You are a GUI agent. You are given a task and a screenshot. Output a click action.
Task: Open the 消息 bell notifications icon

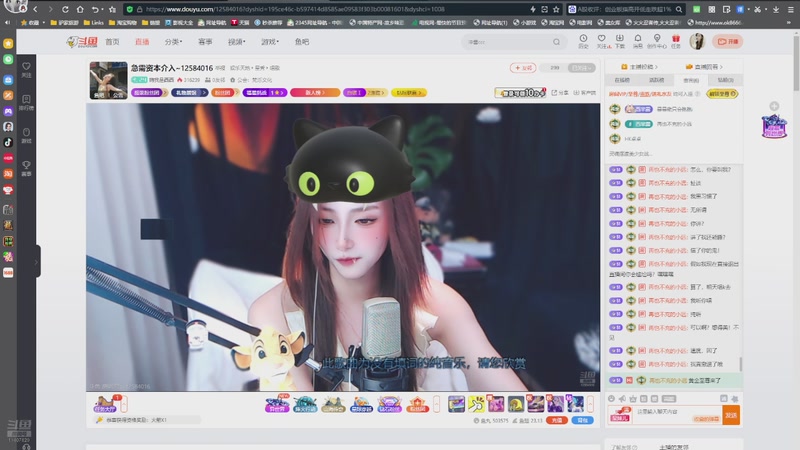click(x=638, y=39)
